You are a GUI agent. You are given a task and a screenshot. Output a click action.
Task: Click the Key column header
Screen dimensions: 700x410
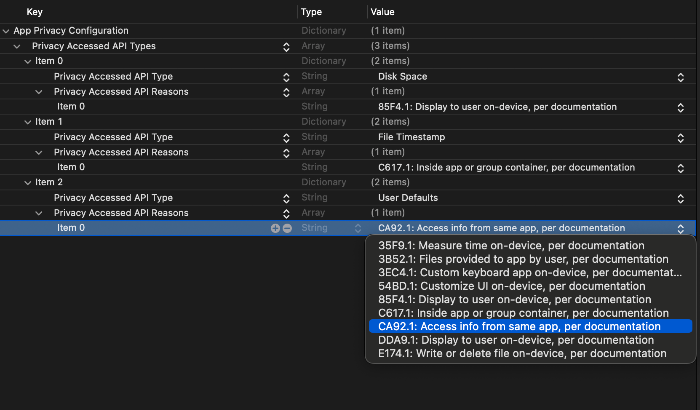34,12
